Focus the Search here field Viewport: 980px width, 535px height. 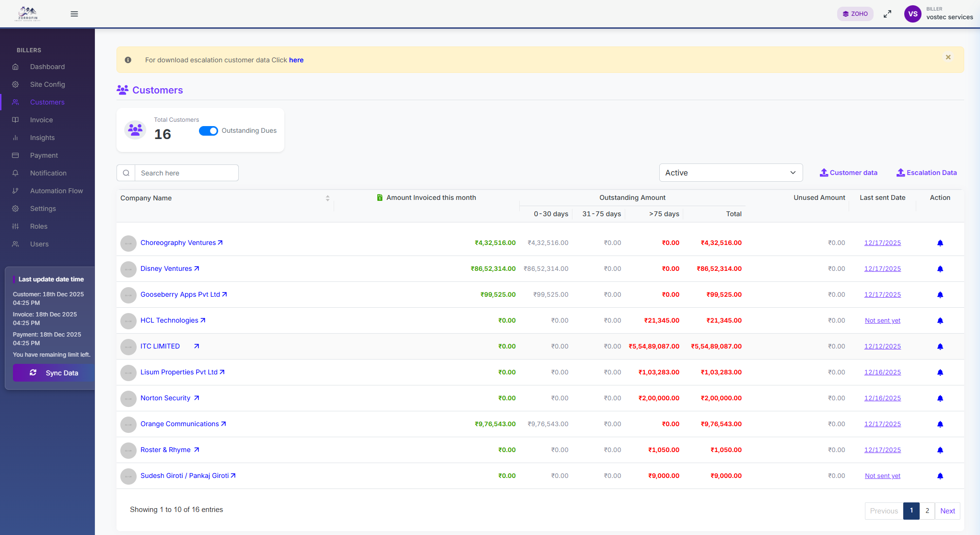[x=187, y=173]
